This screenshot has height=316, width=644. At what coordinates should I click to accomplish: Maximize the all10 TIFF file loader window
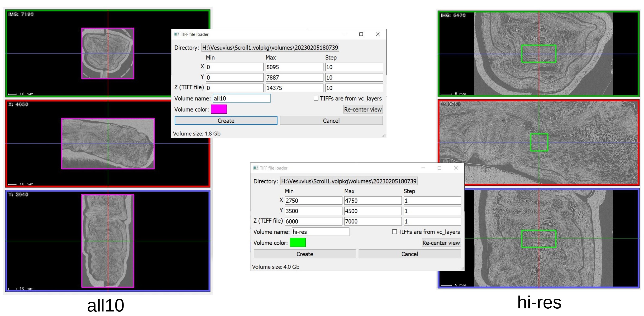[x=361, y=34]
